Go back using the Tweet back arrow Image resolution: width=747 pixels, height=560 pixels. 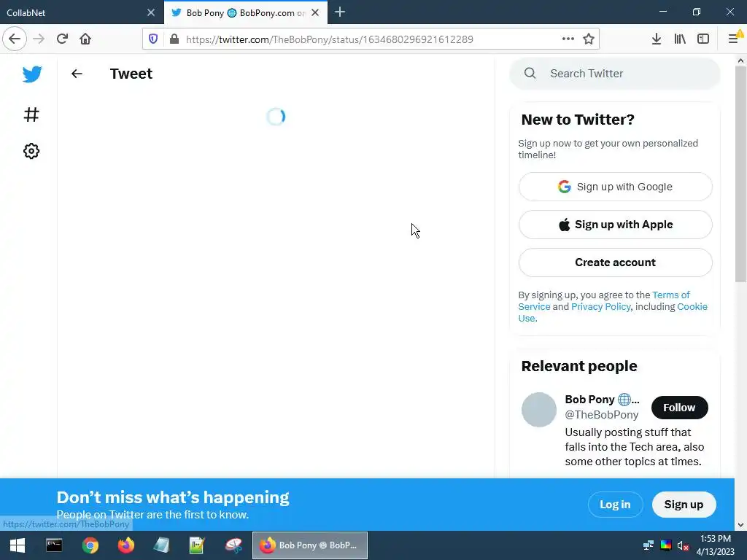click(77, 74)
